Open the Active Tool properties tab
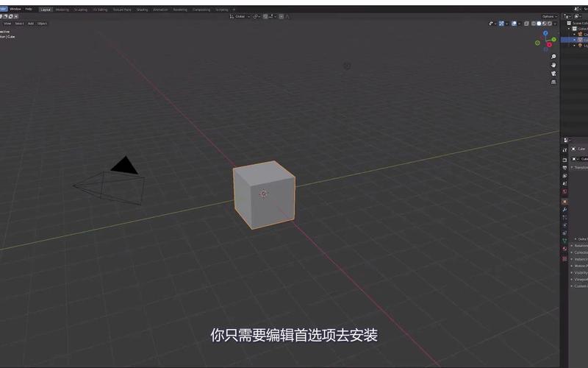 click(564, 150)
